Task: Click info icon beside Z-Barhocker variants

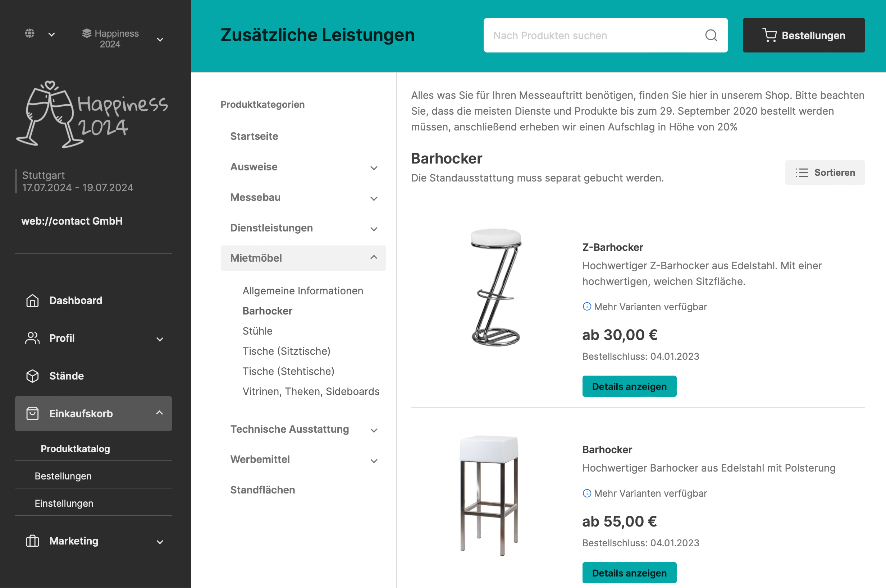Action: click(x=587, y=307)
